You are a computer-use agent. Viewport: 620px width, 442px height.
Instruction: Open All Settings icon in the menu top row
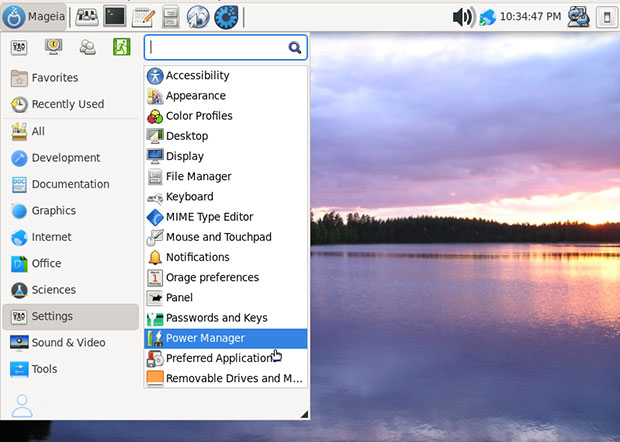[19, 47]
